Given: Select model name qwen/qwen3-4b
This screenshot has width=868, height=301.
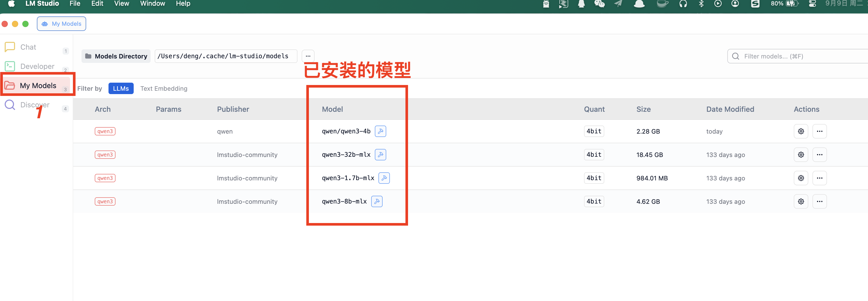Looking at the screenshot, I should pyautogui.click(x=346, y=131).
